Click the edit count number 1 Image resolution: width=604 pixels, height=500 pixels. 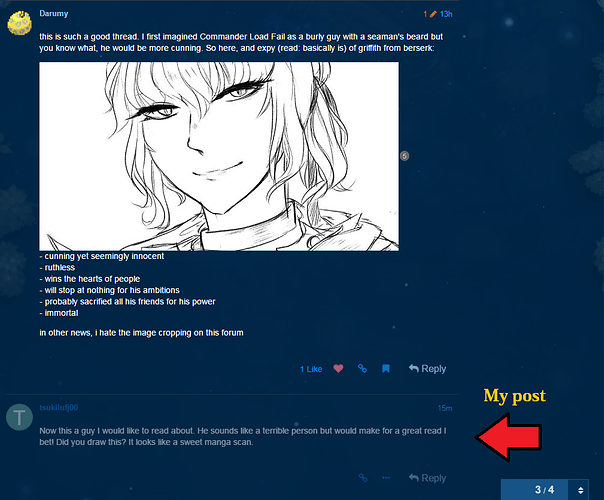[425, 14]
